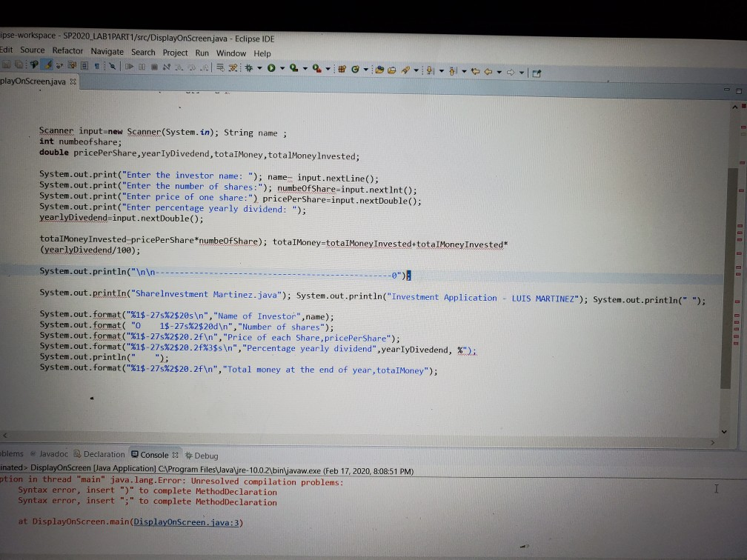Screen dimensions: 747x560
Task: Click the Step Over icon
Action: tap(191, 67)
